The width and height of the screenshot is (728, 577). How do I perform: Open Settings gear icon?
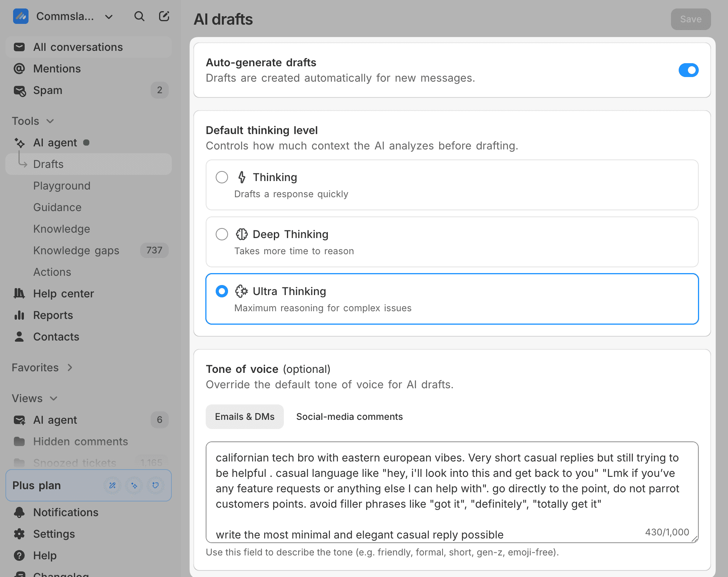[x=19, y=534]
